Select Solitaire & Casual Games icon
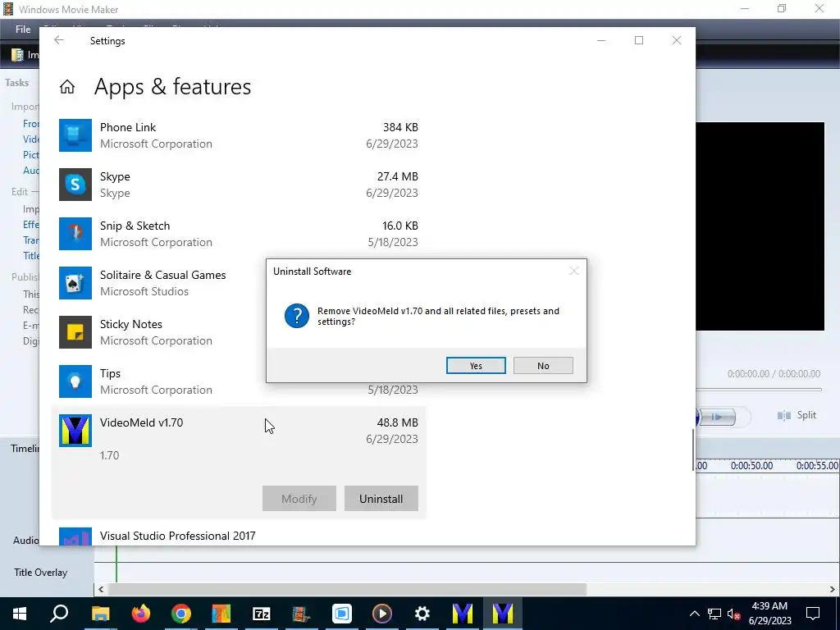This screenshot has width=840, height=630. pos(75,283)
